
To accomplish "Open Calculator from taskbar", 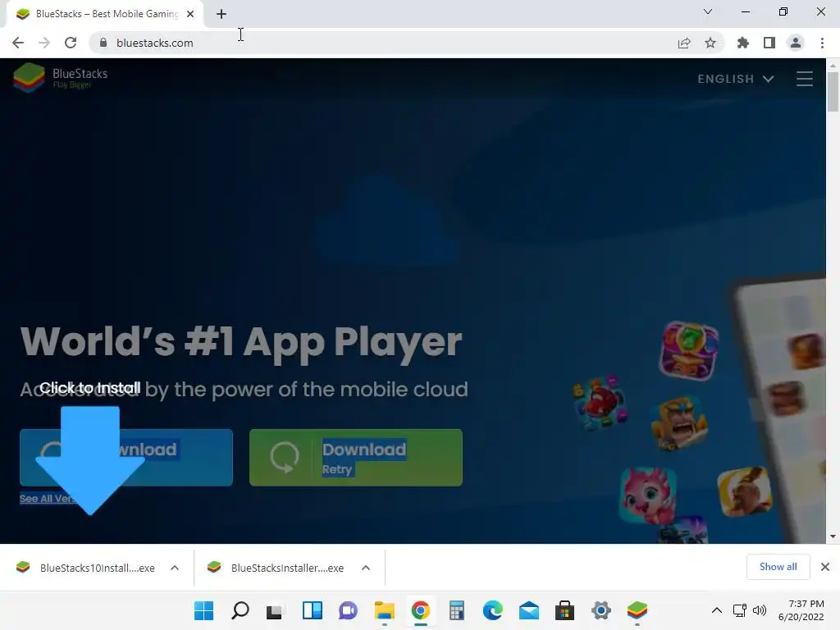I will click(456, 610).
